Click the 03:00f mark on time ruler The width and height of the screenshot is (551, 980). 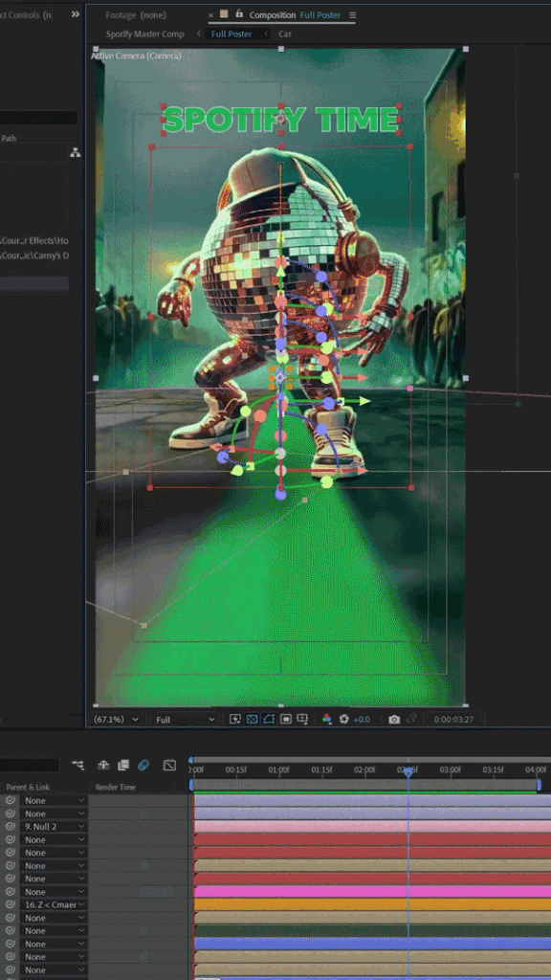(x=450, y=770)
